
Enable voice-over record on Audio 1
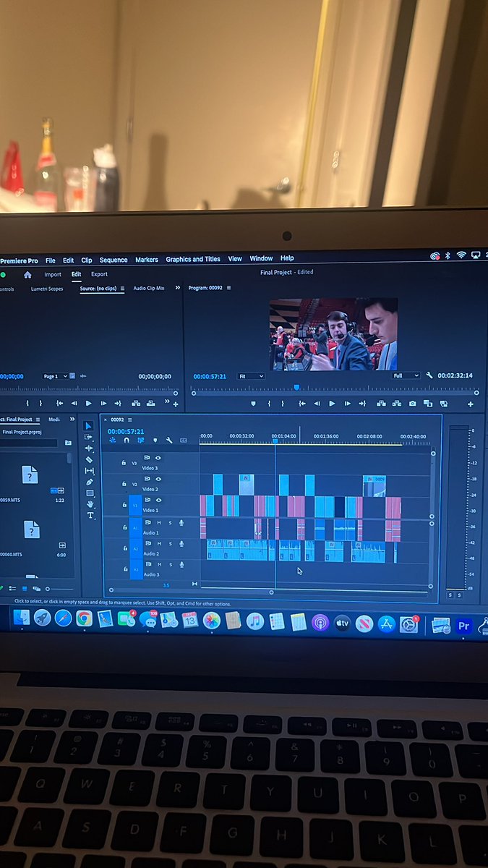tap(181, 522)
